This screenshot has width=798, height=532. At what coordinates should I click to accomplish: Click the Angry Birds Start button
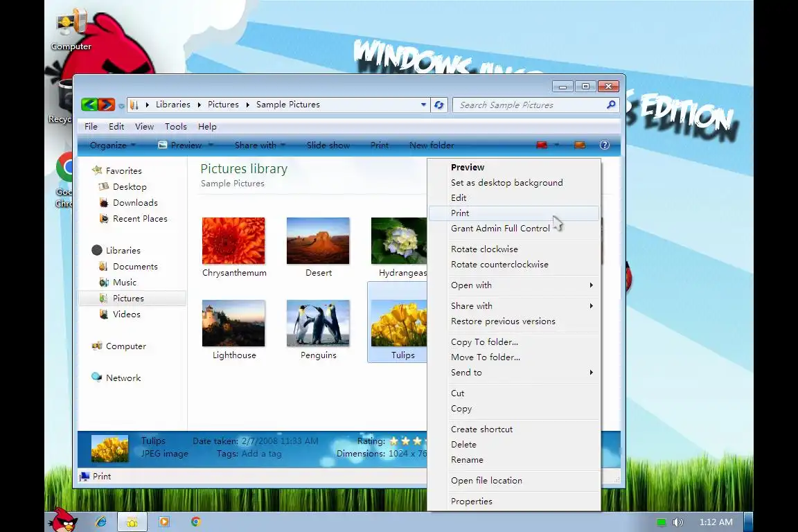click(x=64, y=520)
